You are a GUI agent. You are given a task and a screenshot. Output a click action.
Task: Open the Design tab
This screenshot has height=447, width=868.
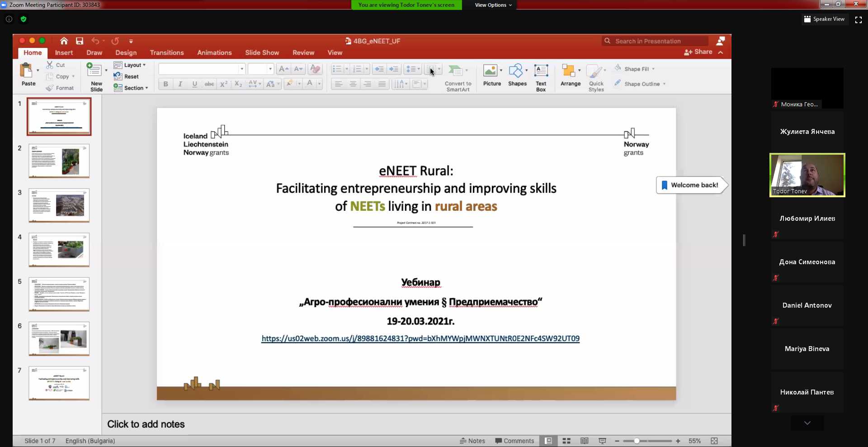[126, 52]
